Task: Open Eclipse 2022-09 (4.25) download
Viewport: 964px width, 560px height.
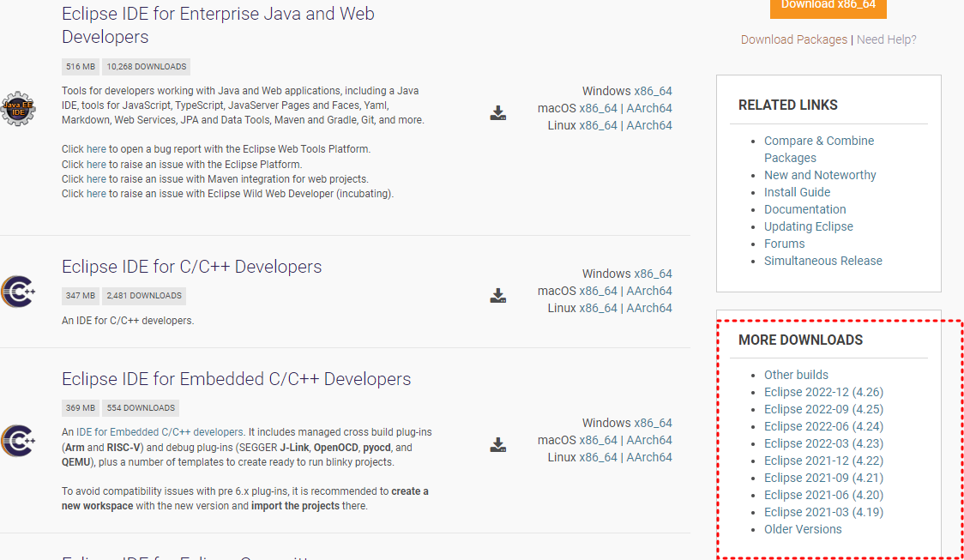Action: click(x=823, y=409)
